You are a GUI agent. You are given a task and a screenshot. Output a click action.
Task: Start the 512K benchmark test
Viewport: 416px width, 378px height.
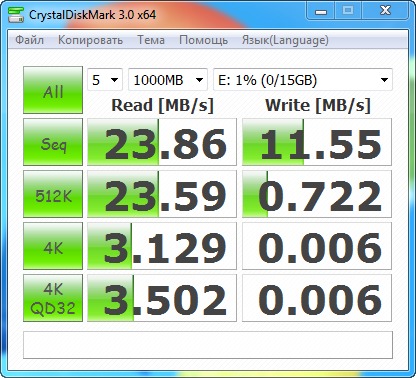53,194
